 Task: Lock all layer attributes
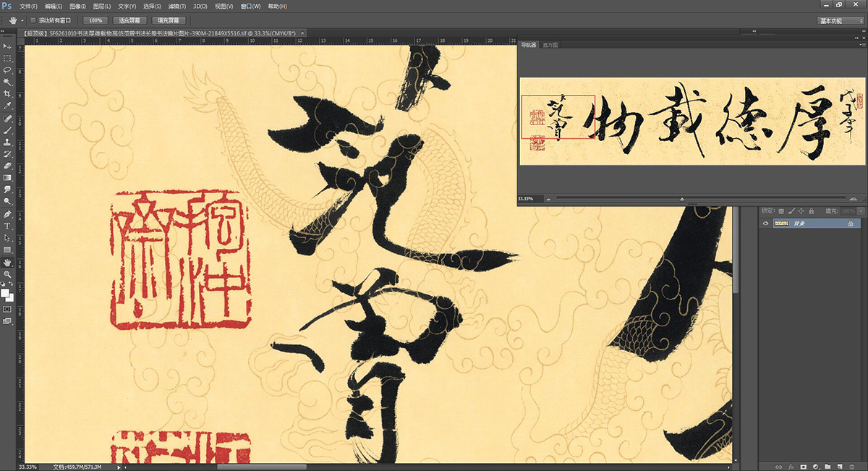(812, 211)
